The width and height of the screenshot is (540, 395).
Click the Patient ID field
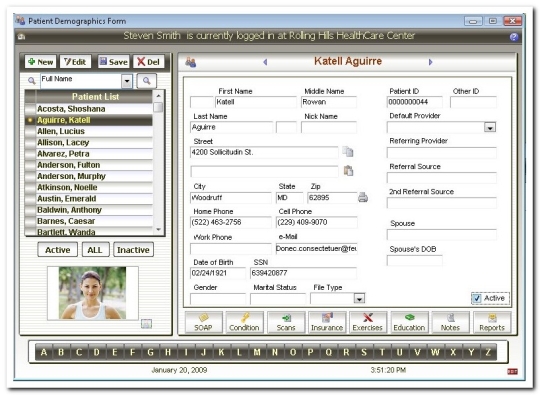[415, 102]
